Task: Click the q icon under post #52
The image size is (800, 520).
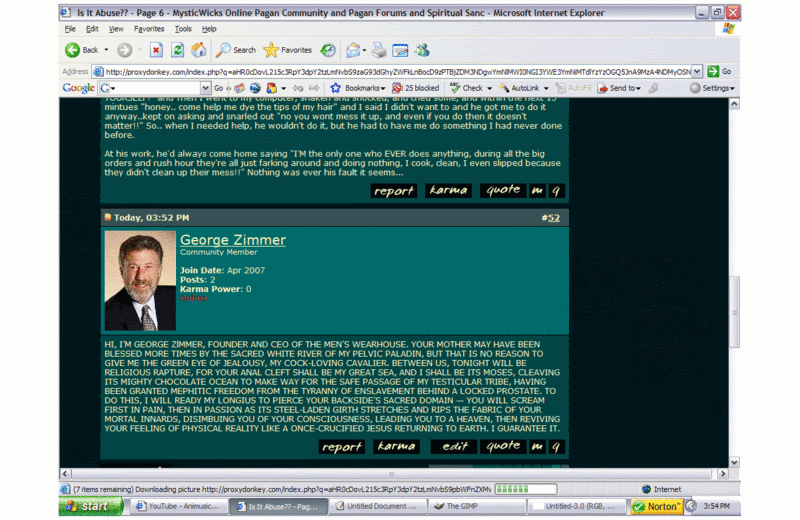Action: [x=556, y=447]
